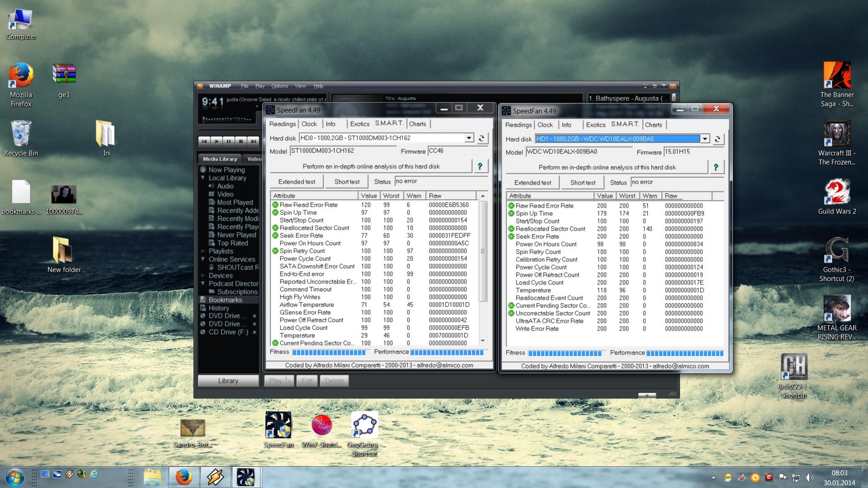
Task: Open the Charts tab in HD0 SpeedFan window
Action: [x=417, y=124]
